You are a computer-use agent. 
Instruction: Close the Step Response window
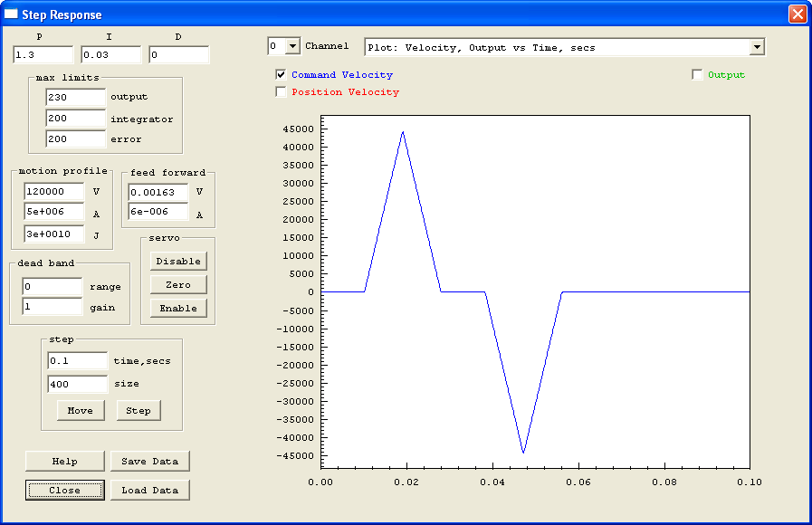[797, 14]
